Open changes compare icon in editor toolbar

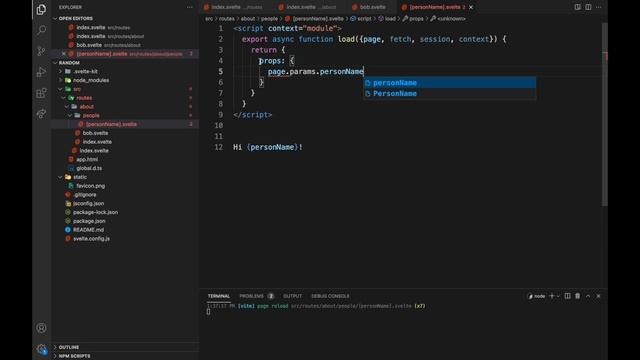pyautogui.click(x=578, y=7)
